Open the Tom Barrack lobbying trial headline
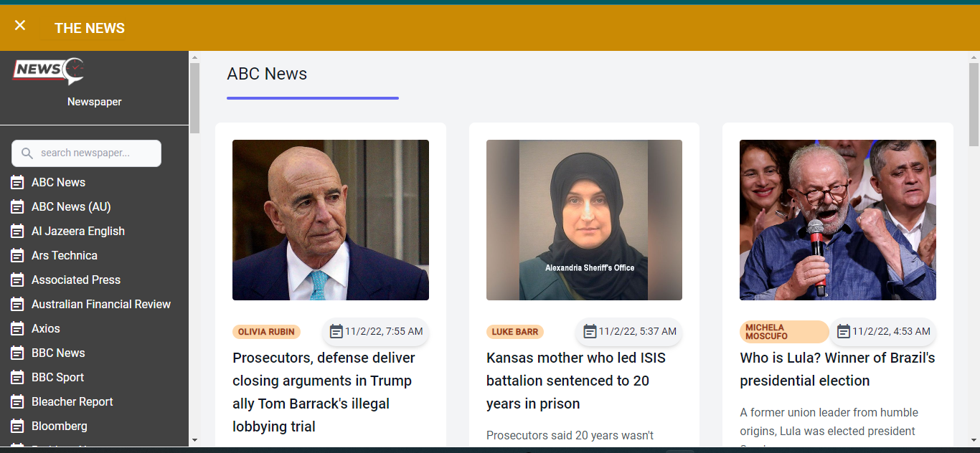Screen dimensions: 980x453 point(324,392)
